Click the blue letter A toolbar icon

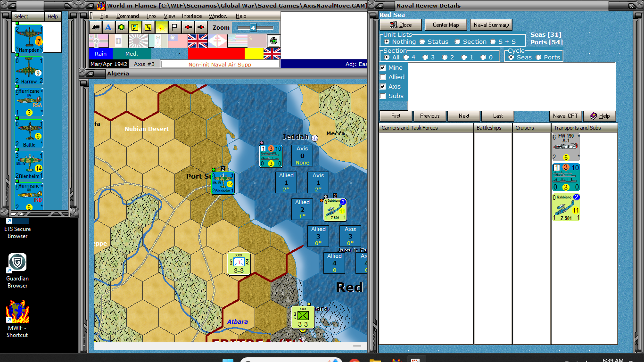click(108, 27)
